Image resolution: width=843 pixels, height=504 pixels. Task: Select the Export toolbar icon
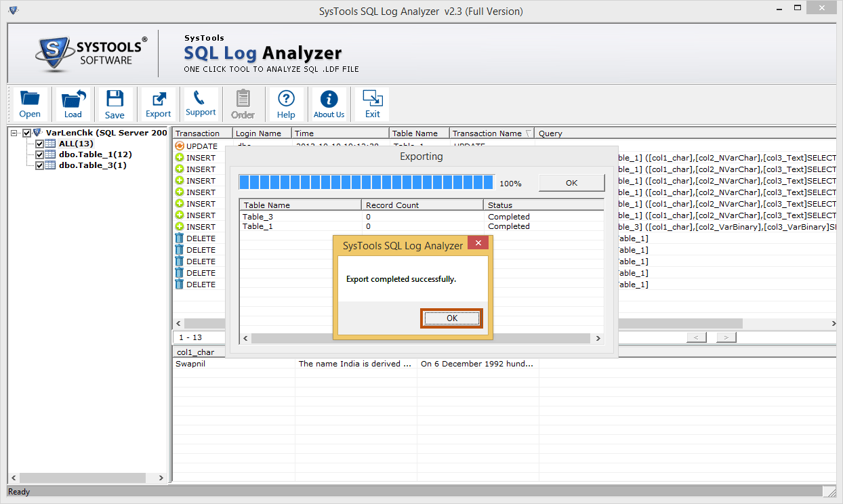[158, 104]
